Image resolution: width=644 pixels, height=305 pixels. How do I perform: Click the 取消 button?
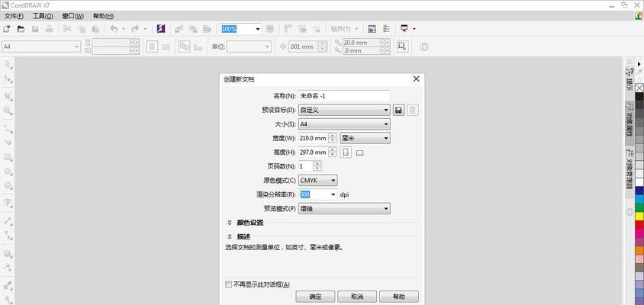[x=357, y=297]
